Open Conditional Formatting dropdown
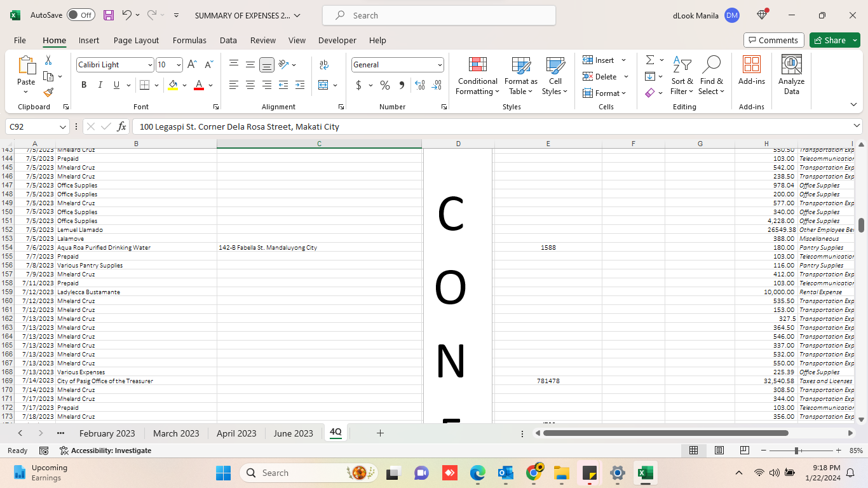 pos(477,76)
